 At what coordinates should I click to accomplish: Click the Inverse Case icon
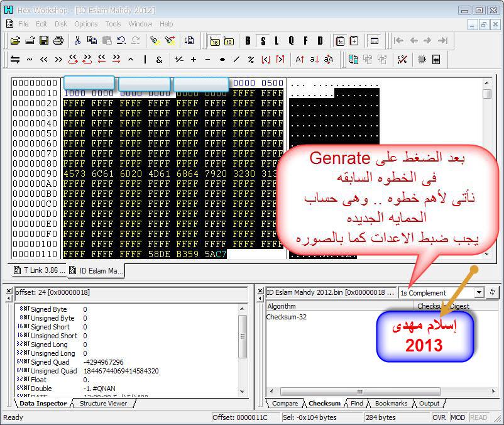coord(329,60)
